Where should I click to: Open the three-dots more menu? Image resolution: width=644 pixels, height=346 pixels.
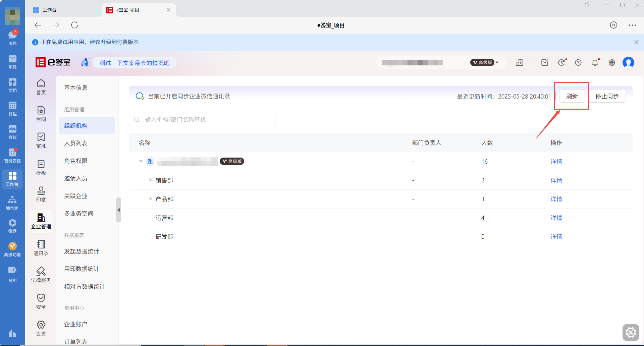tap(632, 25)
